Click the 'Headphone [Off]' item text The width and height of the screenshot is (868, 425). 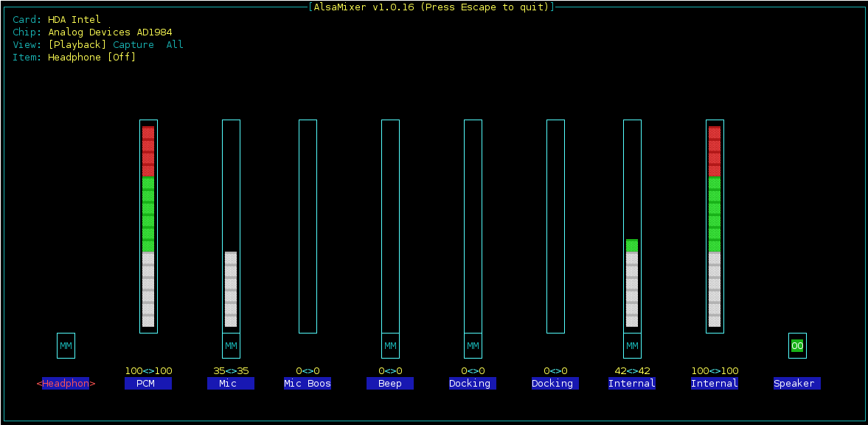(92, 57)
